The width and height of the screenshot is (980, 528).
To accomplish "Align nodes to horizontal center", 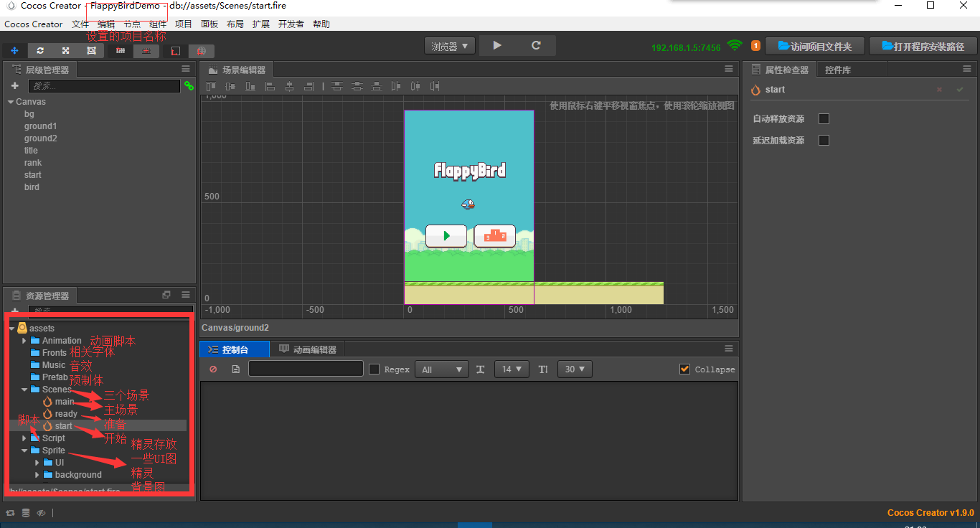I will click(x=290, y=86).
